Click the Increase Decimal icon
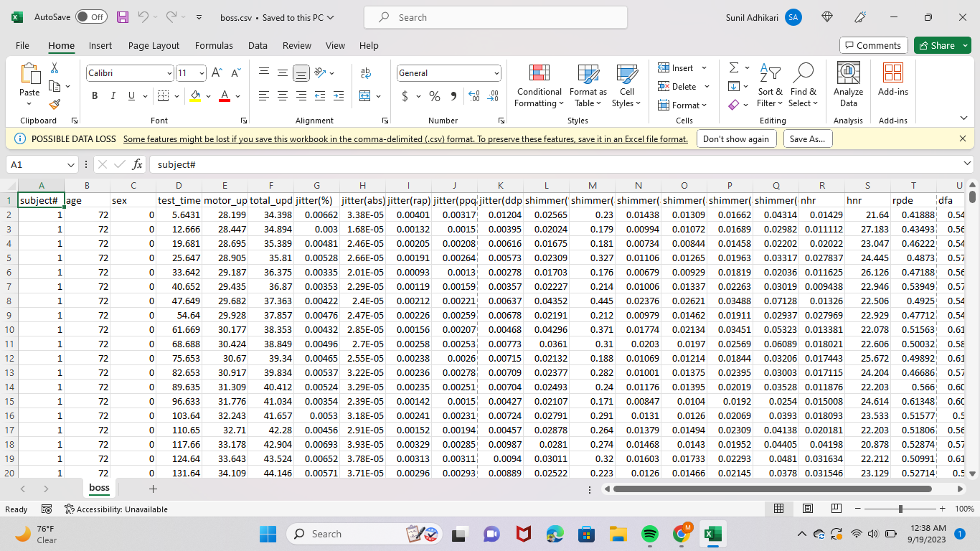 pyautogui.click(x=473, y=96)
